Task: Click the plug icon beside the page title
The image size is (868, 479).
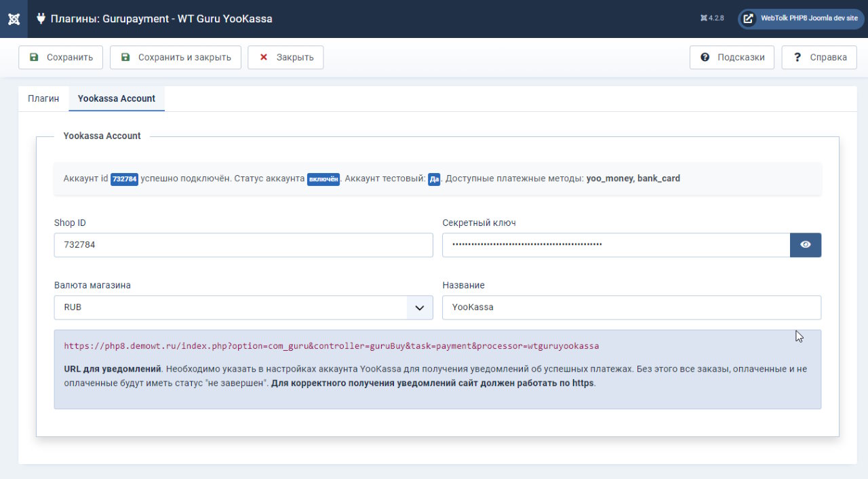Action: click(x=41, y=19)
